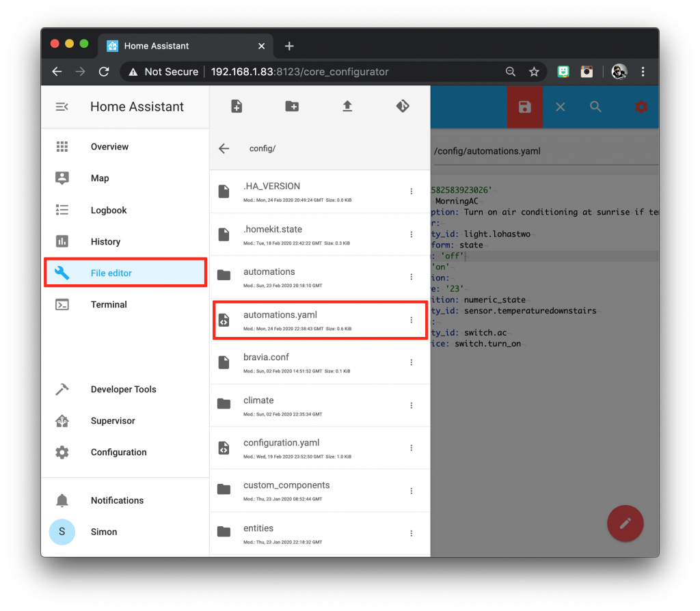Open options menu for custom_components
Viewport: 700px width, 611px height.
[411, 491]
